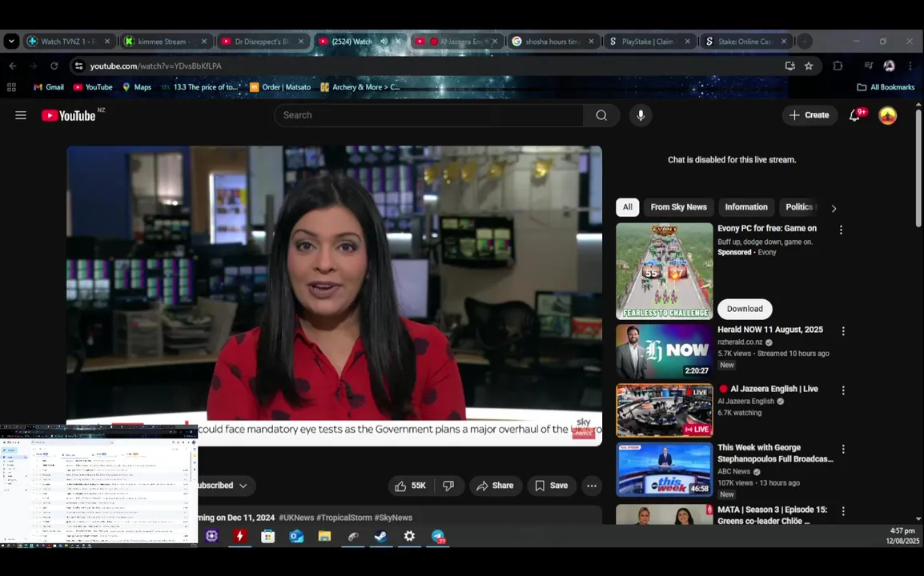This screenshot has width=924, height=576.
Task: Open the Herald NOW thumbnail
Action: pyautogui.click(x=664, y=352)
